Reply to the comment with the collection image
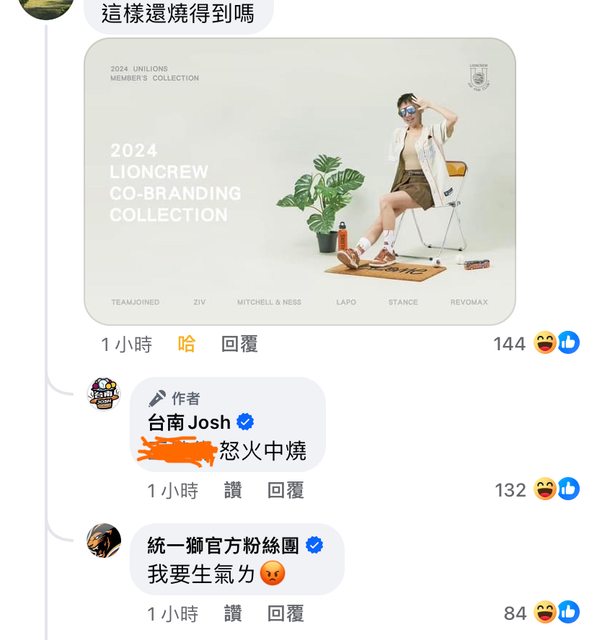This screenshot has height=640, width=597. pos(240,344)
